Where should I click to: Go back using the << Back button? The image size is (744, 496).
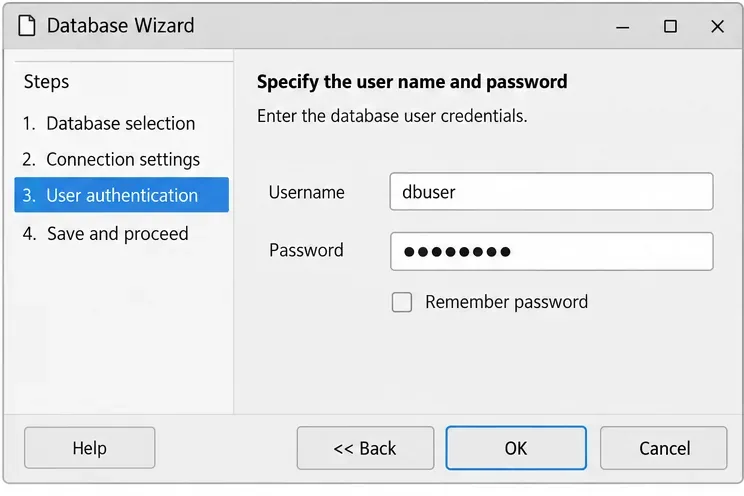(x=365, y=448)
